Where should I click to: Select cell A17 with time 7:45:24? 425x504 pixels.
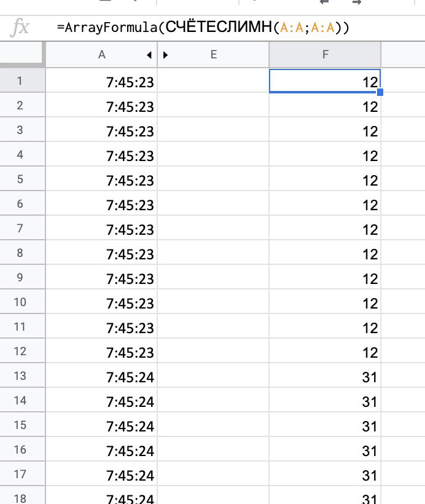(x=102, y=474)
